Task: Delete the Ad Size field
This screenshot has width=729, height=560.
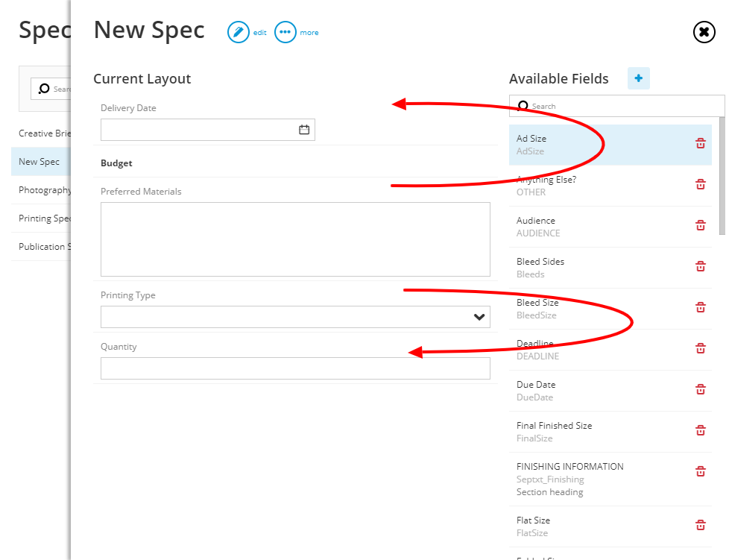Action: (701, 143)
